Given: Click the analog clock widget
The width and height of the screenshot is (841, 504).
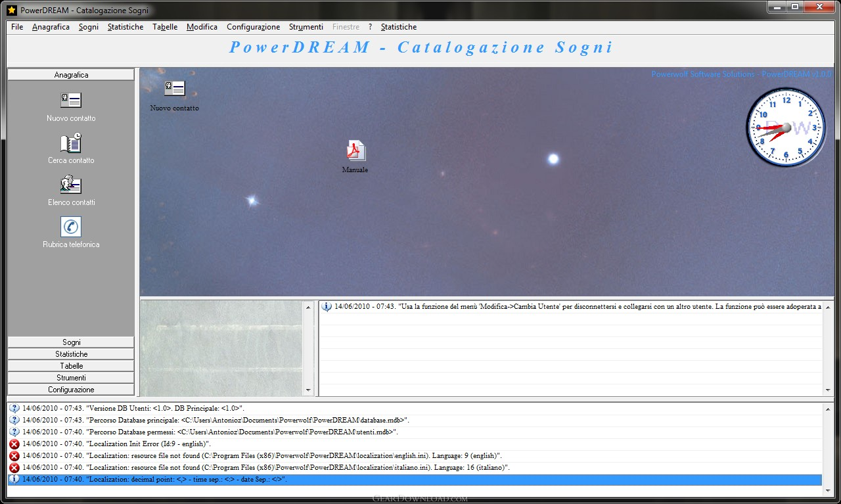Looking at the screenshot, I should [786, 127].
